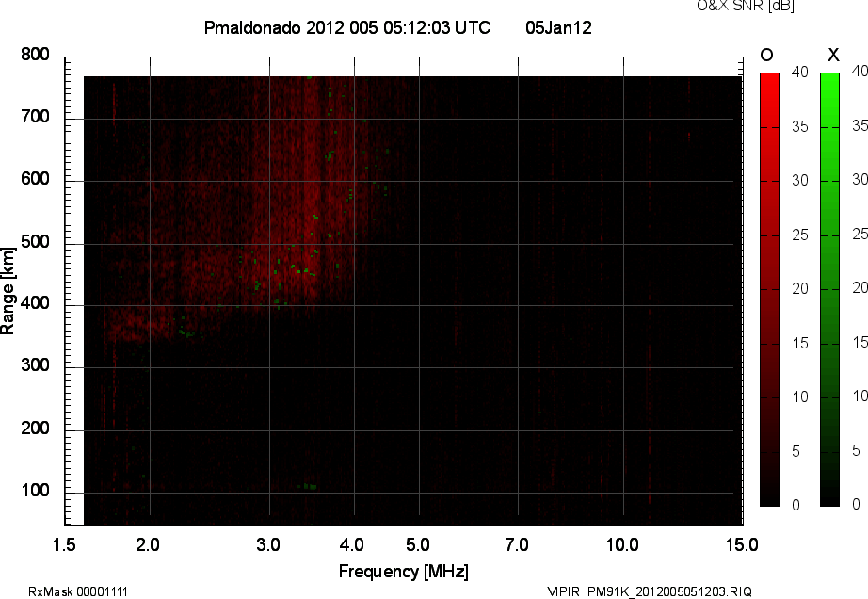Image resolution: width=868 pixels, height=599 pixels.
Task: Click the 200 tick label on the range axis
Action: click(x=35, y=429)
